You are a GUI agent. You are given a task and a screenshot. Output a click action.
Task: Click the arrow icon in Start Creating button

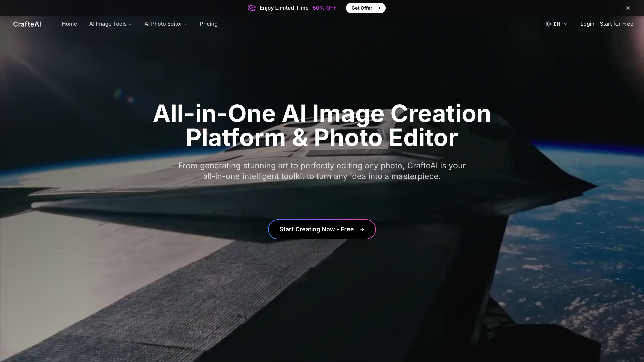362,229
